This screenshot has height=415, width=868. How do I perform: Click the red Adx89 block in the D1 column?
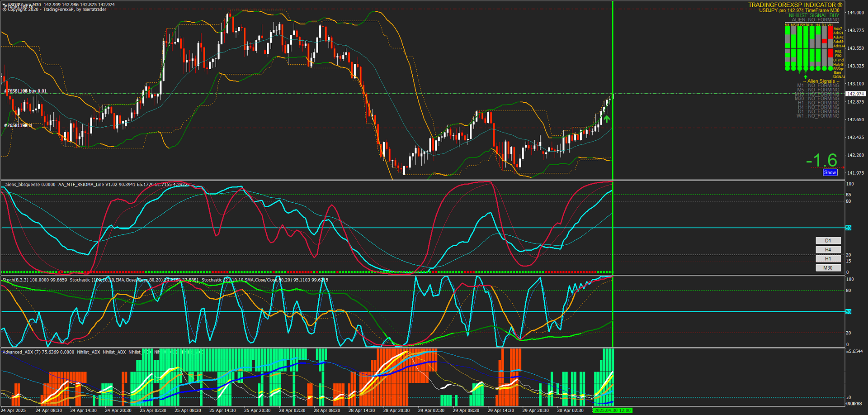pos(824,41)
